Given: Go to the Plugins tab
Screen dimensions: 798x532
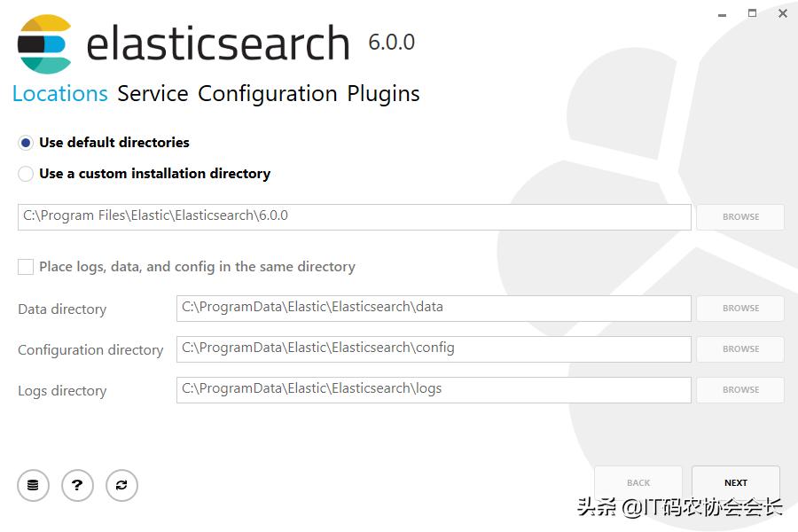Looking at the screenshot, I should pyautogui.click(x=384, y=93).
